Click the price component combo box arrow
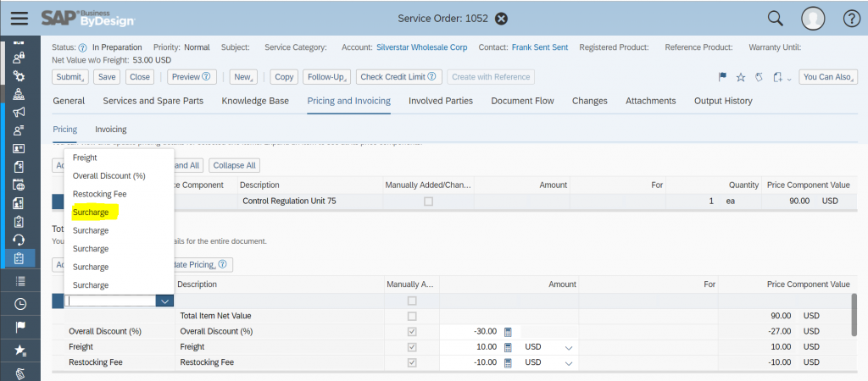This screenshot has width=868, height=381. [165, 301]
